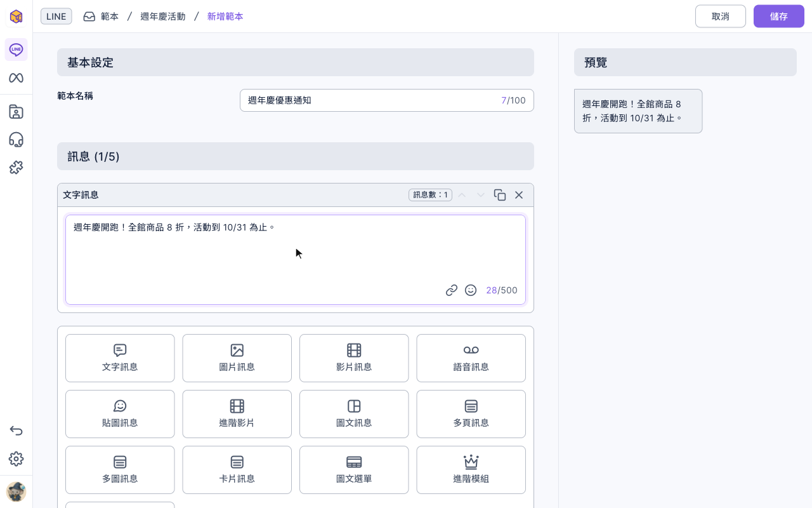This screenshot has height=508, width=812.
Task: Add a 進階影片 advanced video
Action: 237,414
